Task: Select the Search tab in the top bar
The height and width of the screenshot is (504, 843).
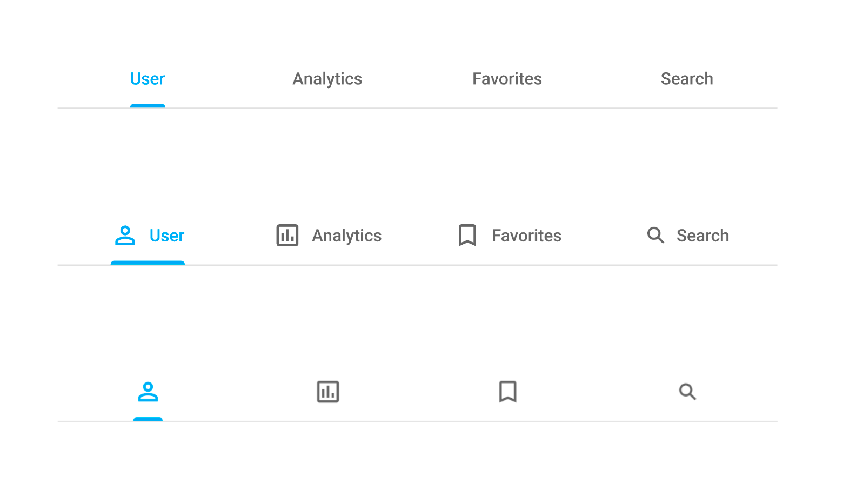Action: point(687,79)
